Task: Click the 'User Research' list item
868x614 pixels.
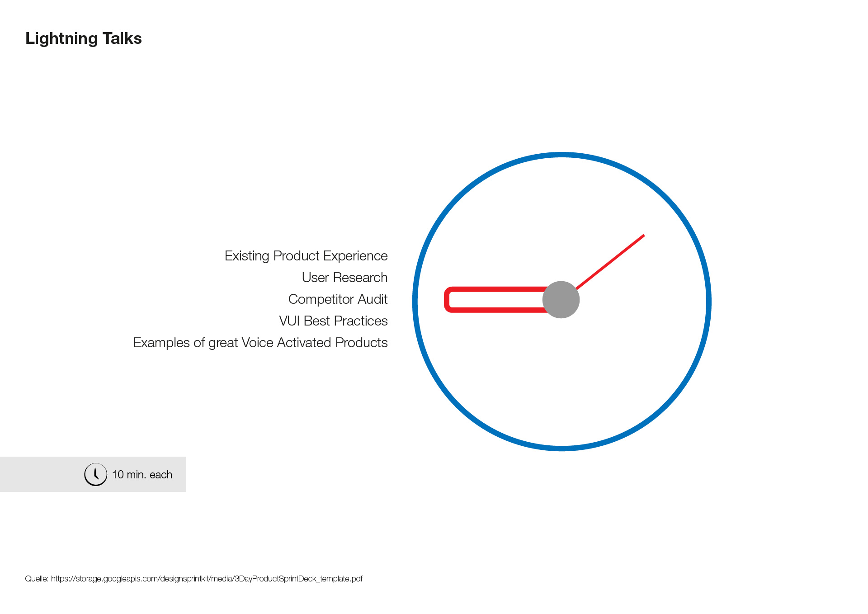Action: (x=344, y=278)
